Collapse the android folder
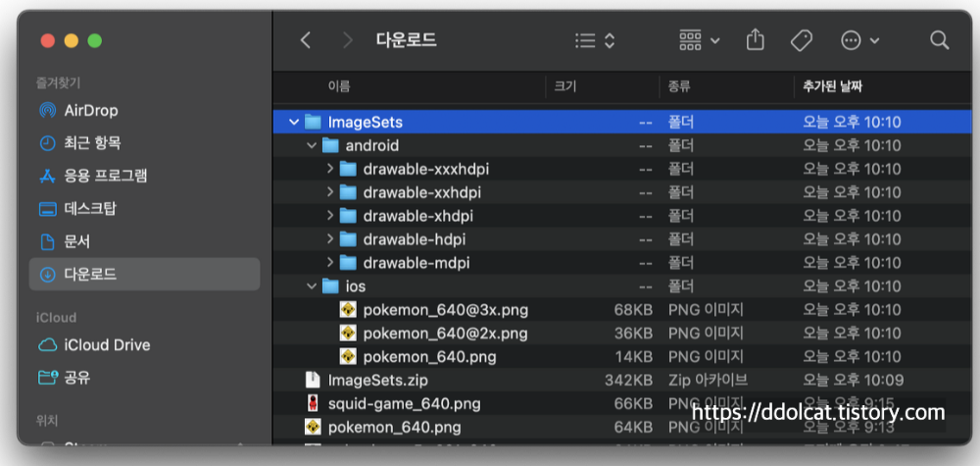 (x=312, y=145)
